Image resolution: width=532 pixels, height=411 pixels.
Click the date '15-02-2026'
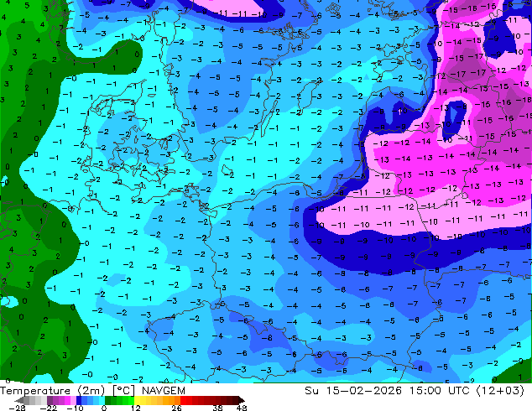tap(364, 391)
